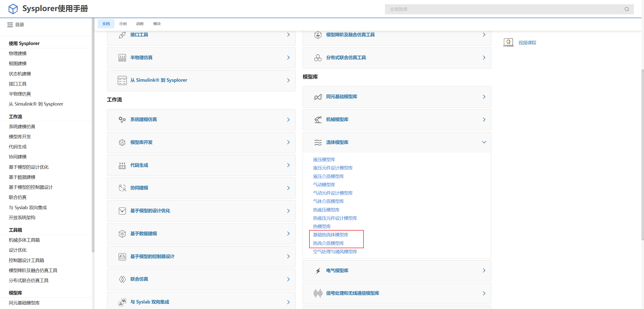The height and width of the screenshot is (309, 644).
Task: Open the 视频课程 link
Action: tap(527, 43)
